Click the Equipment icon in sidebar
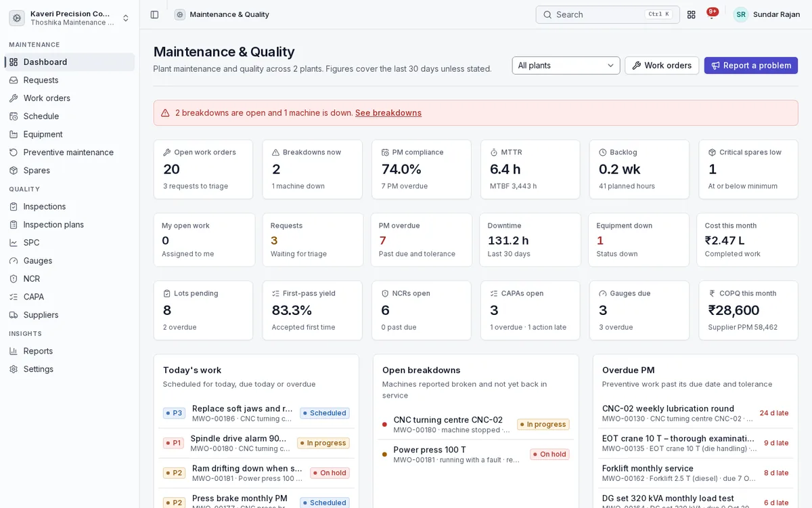This screenshot has width=812, height=508. (14, 134)
